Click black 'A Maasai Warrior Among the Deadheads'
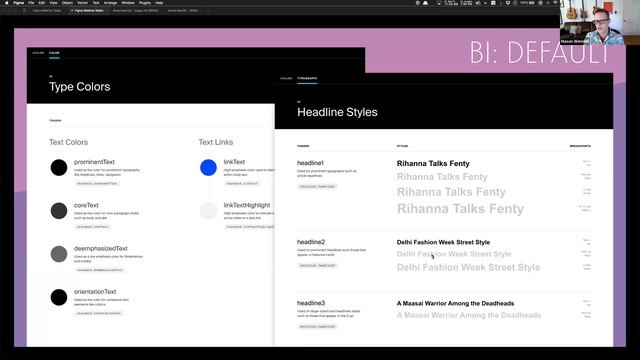The height and width of the screenshot is (360, 640). [x=455, y=304]
